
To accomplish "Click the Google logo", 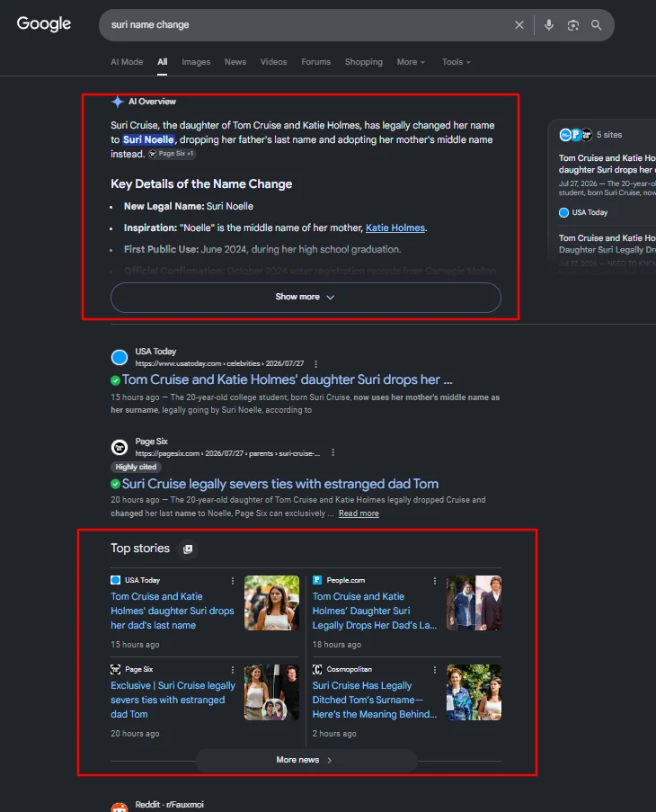I will (x=44, y=23).
